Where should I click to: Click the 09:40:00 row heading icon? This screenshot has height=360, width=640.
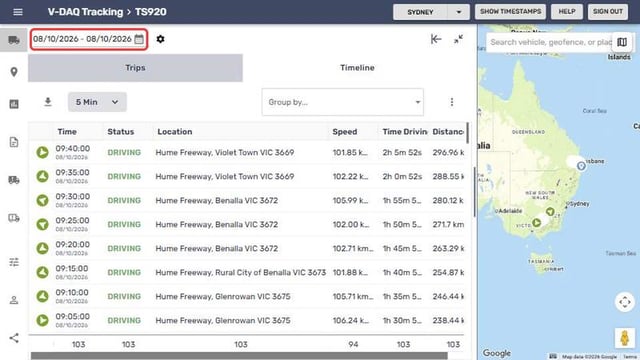[42, 153]
